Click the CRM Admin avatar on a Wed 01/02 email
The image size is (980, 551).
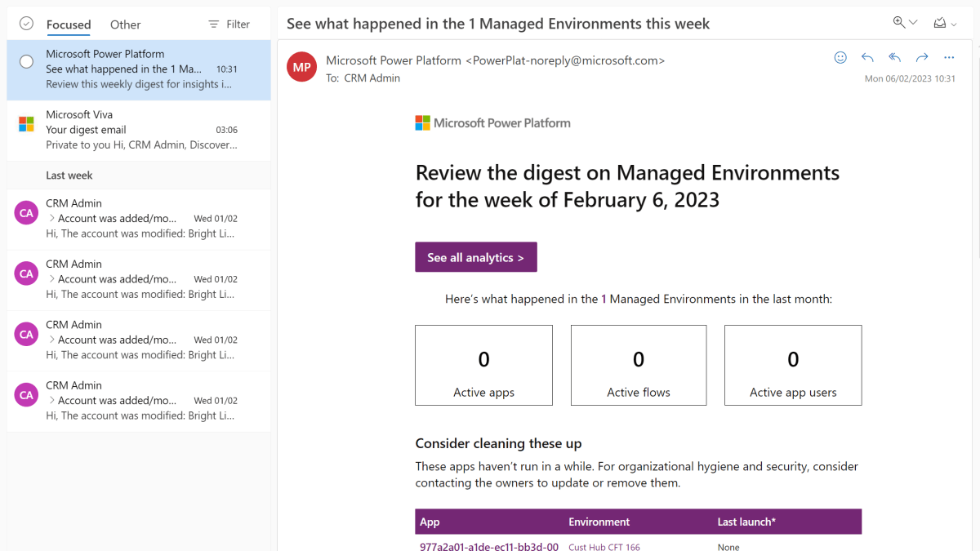point(25,212)
